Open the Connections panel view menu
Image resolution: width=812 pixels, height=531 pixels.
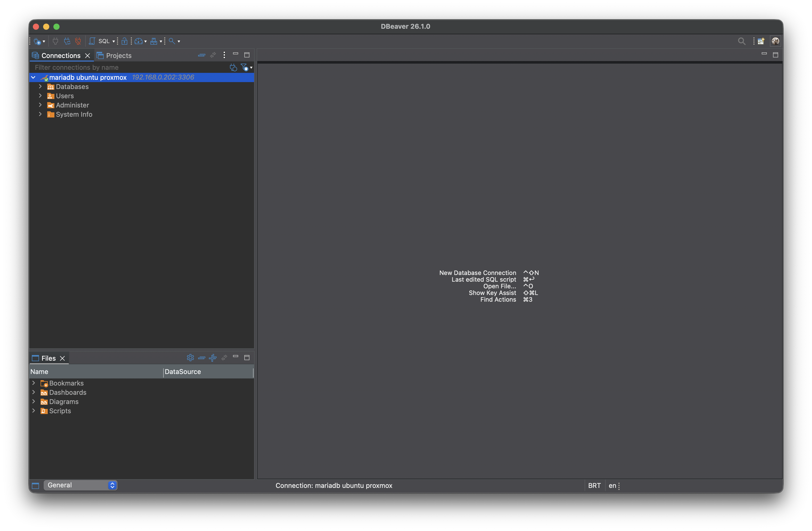224,55
